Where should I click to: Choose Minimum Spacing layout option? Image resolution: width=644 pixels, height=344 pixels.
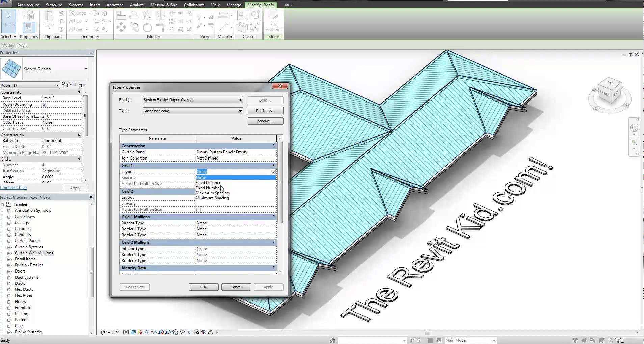click(212, 198)
